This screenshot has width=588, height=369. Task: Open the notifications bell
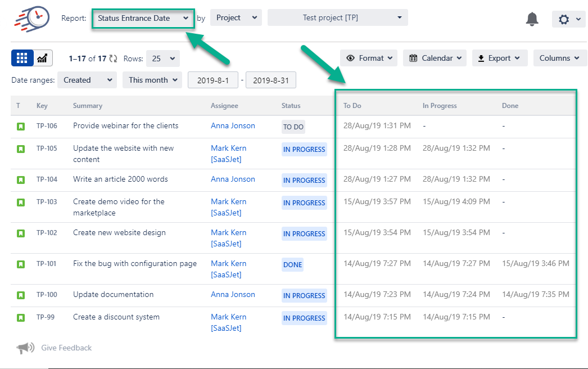(x=532, y=19)
